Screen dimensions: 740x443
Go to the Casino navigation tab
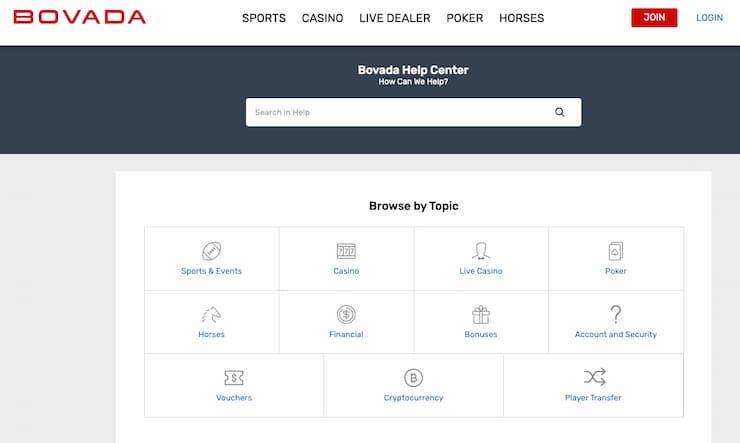pos(322,18)
